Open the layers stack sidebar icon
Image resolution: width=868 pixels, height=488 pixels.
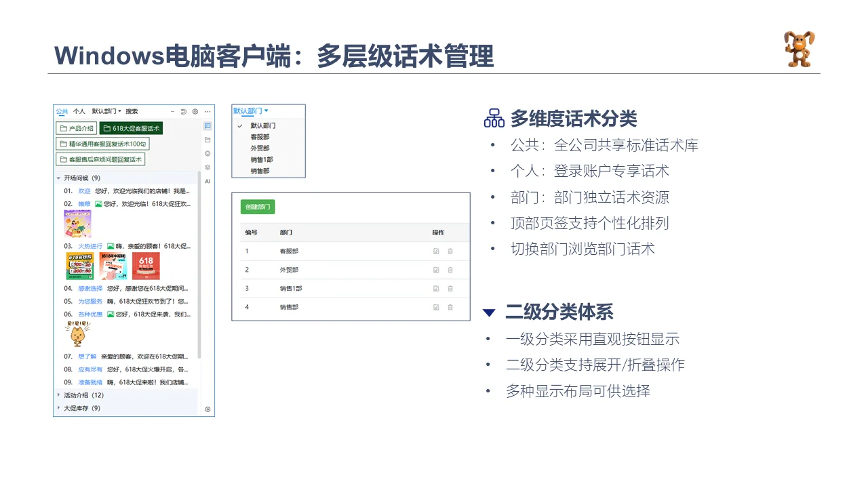pyautogui.click(x=208, y=167)
